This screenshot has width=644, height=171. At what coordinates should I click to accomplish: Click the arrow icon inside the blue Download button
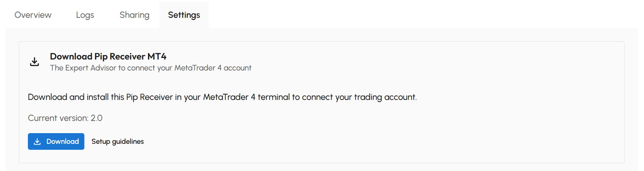pyautogui.click(x=38, y=141)
